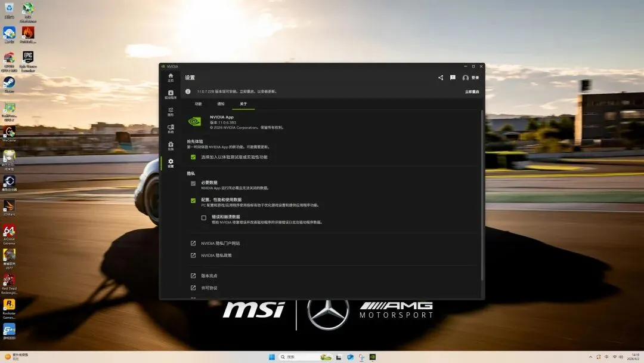644x363 pixels.
Task: Open the Drivers section in sidebar
Action: (x=171, y=94)
